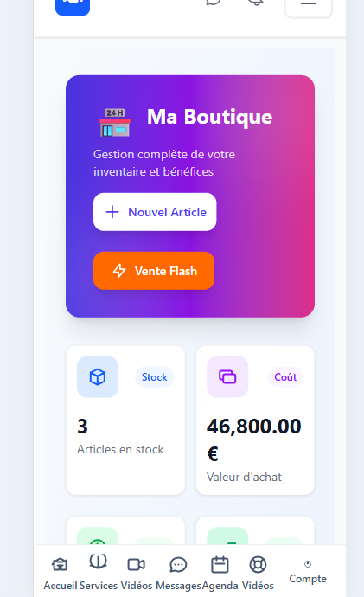
Task: Go to Accueil tab in bottom bar
Action: point(61,574)
